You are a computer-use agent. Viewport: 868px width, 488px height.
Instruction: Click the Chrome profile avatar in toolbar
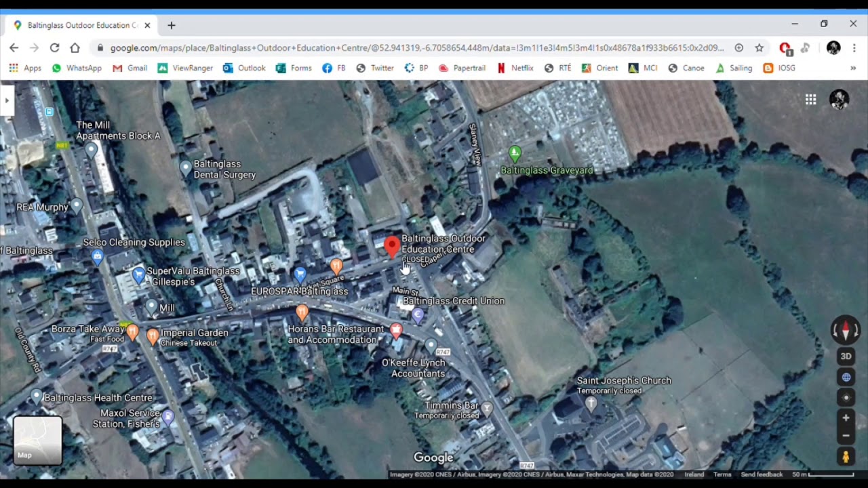(833, 47)
